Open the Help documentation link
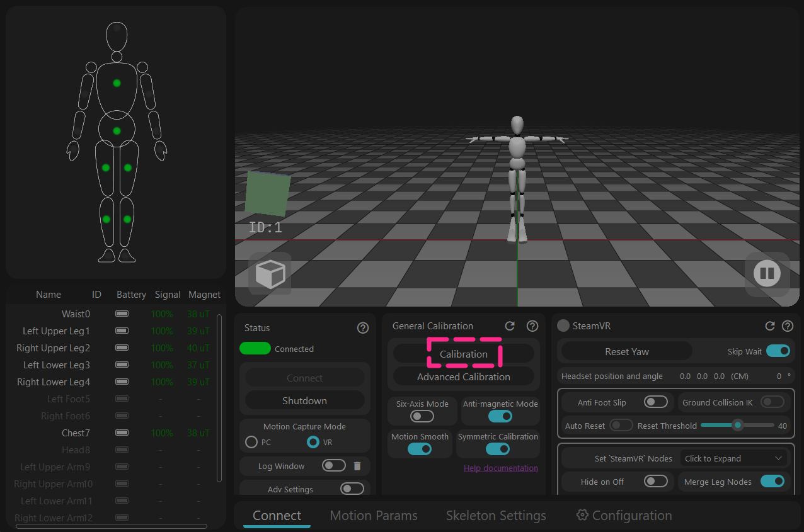 click(501, 468)
